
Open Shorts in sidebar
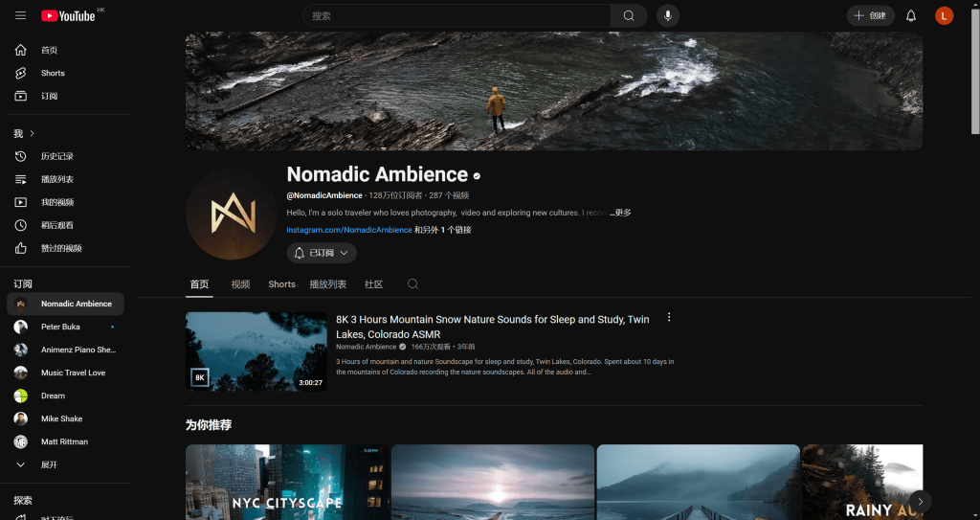tap(53, 73)
